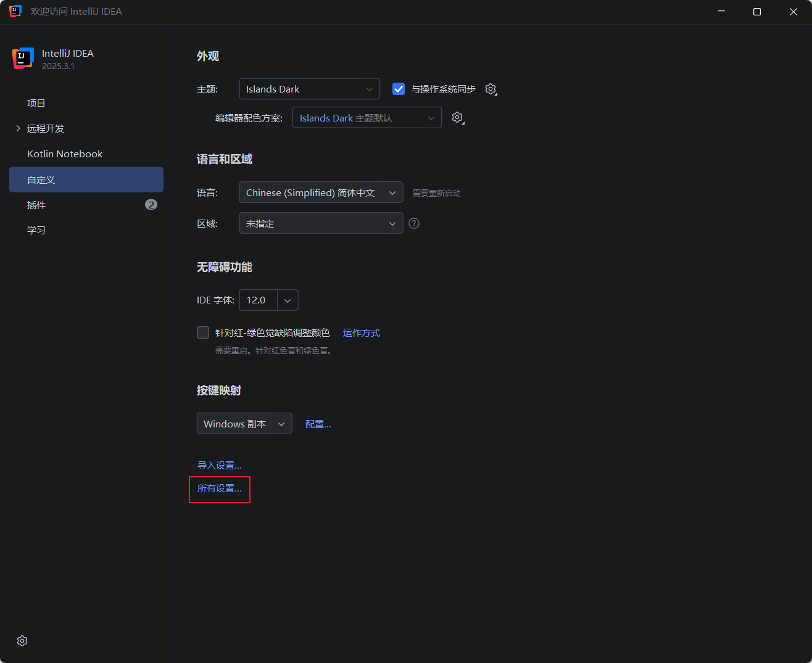Click the 需要重新启动 notice text

pos(437,193)
